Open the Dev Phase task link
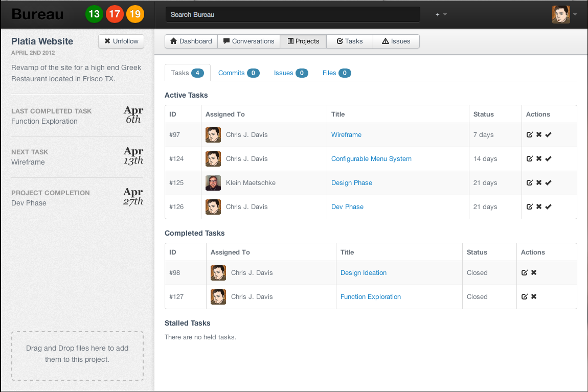The width and height of the screenshot is (588, 392). coord(347,206)
